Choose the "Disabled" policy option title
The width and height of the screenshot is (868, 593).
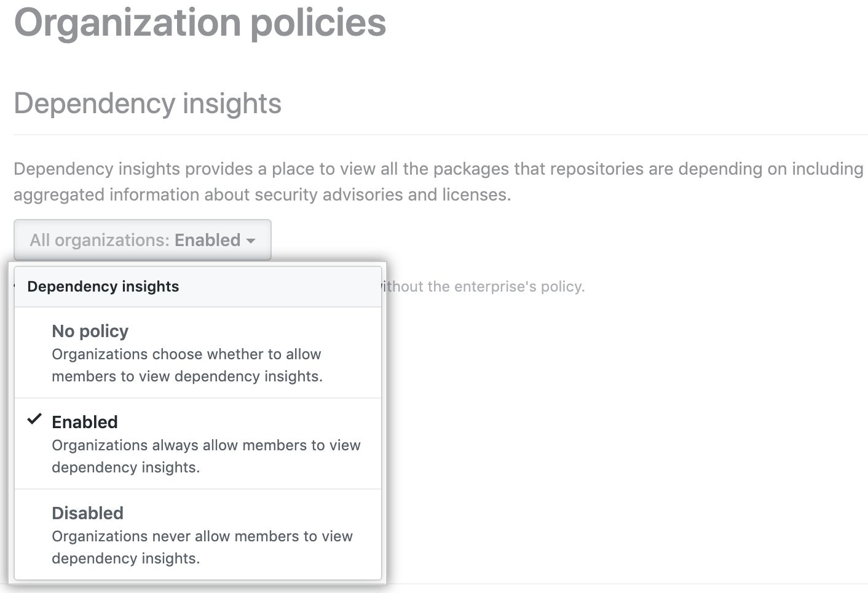coord(87,513)
